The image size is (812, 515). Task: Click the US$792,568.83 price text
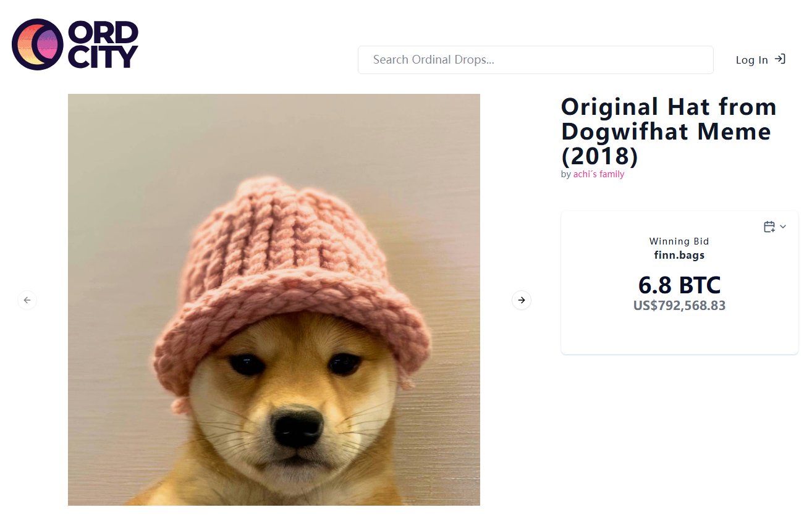[679, 306]
